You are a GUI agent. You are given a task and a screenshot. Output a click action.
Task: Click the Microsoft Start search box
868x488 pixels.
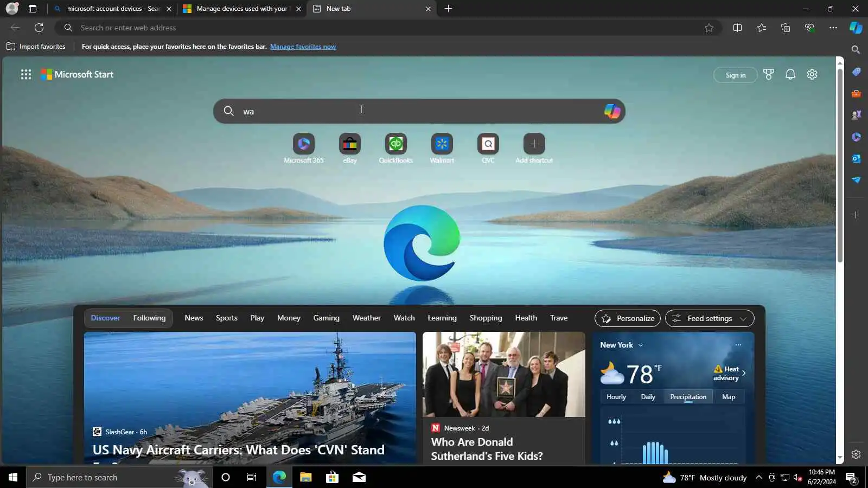pyautogui.click(x=419, y=111)
